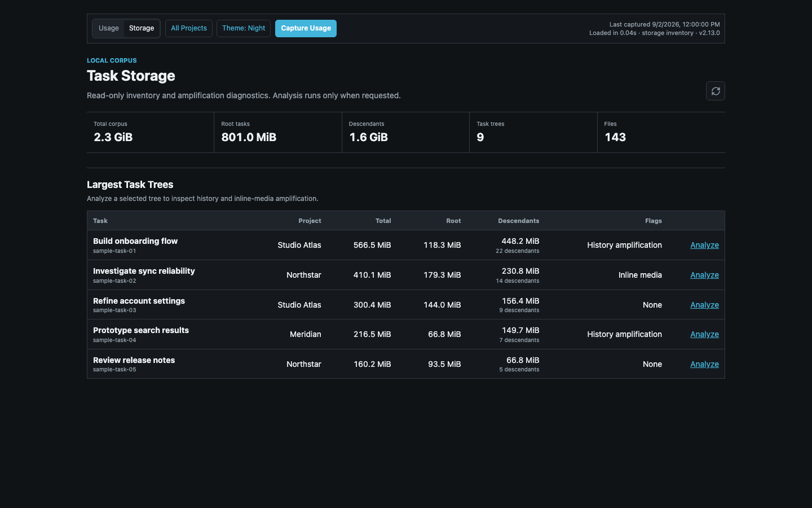The image size is (812, 508).
Task: Click the Inline media flag
Action: tap(640, 275)
